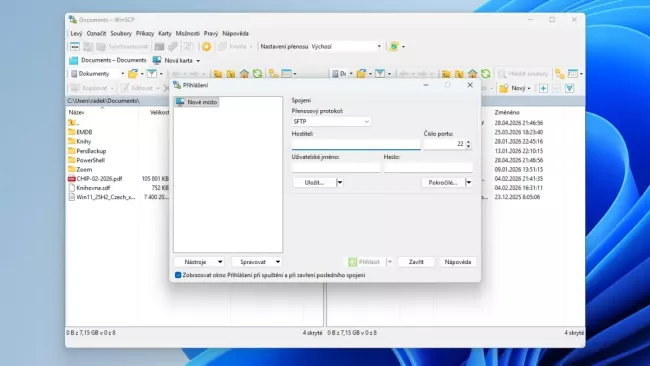The width and height of the screenshot is (650, 366).
Task: Open the Nápověda menu in menu bar
Action: (235, 34)
